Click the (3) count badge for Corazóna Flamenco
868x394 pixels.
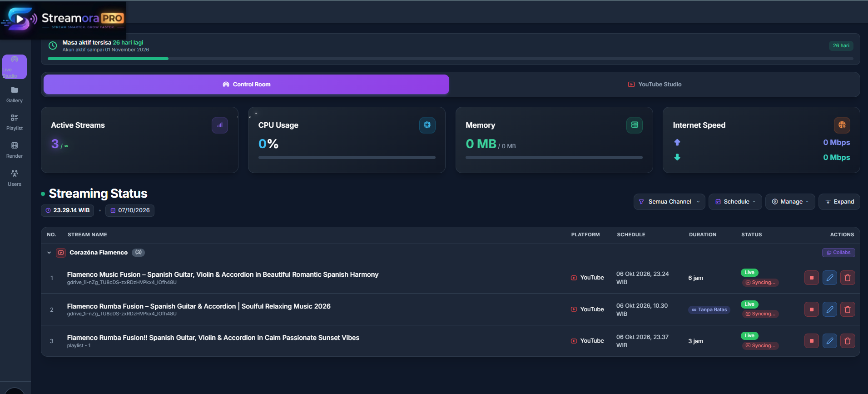tap(138, 252)
